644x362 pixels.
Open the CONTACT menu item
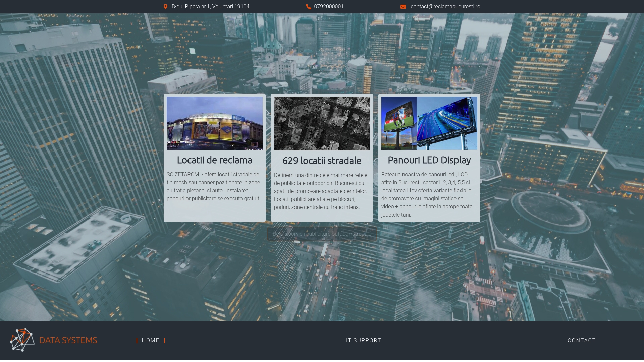point(582,341)
